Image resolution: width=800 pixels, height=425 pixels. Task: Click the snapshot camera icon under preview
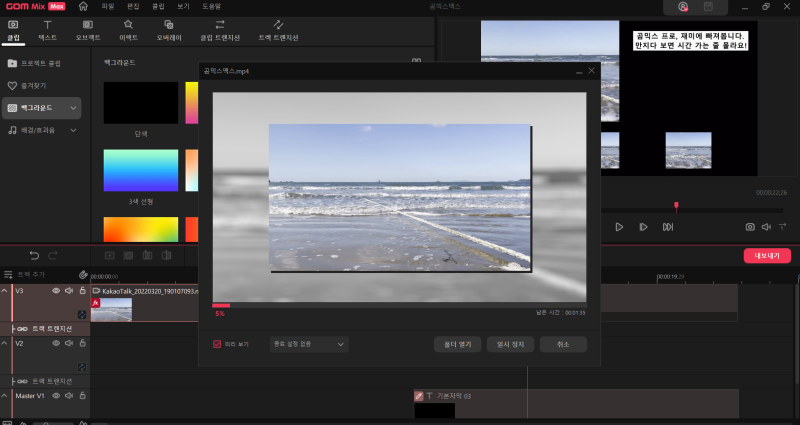coord(750,227)
